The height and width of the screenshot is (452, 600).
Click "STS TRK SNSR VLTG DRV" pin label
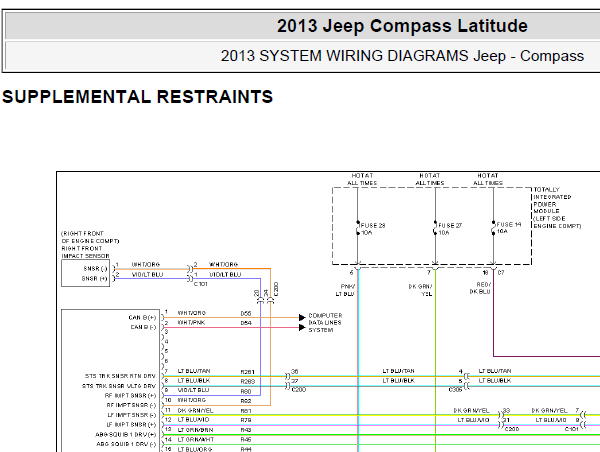[x=119, y=386]
